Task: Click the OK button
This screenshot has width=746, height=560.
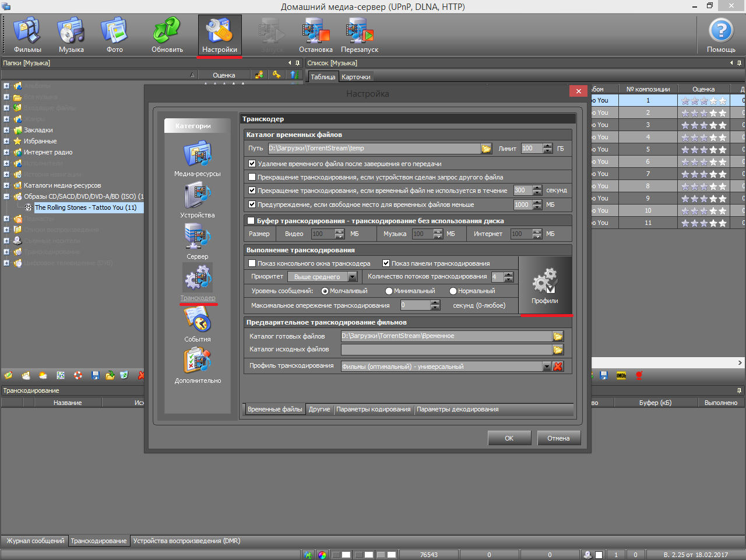Action: click(509, 438)
